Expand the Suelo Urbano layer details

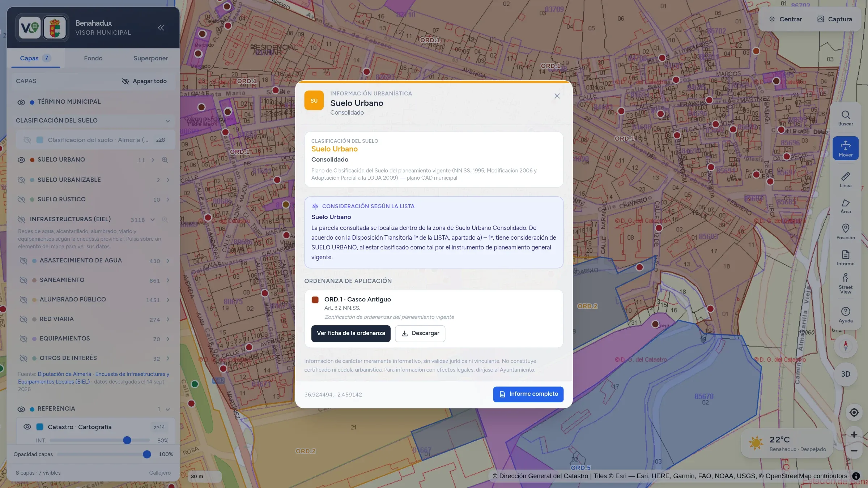pyautogui.click(x=153, y=160)
